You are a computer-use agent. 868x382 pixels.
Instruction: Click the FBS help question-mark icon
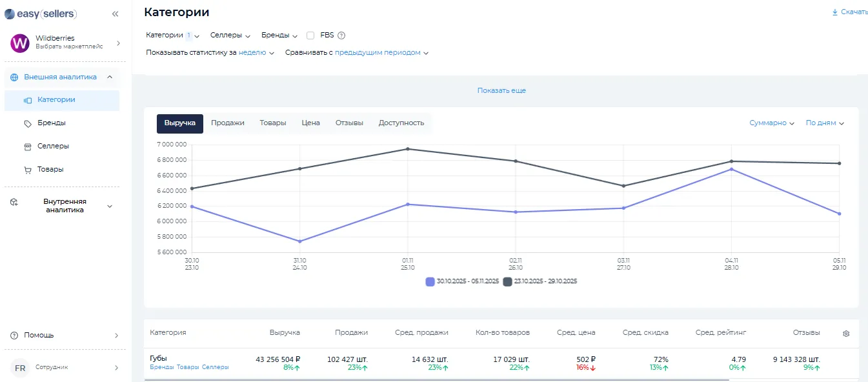point(341,35)
